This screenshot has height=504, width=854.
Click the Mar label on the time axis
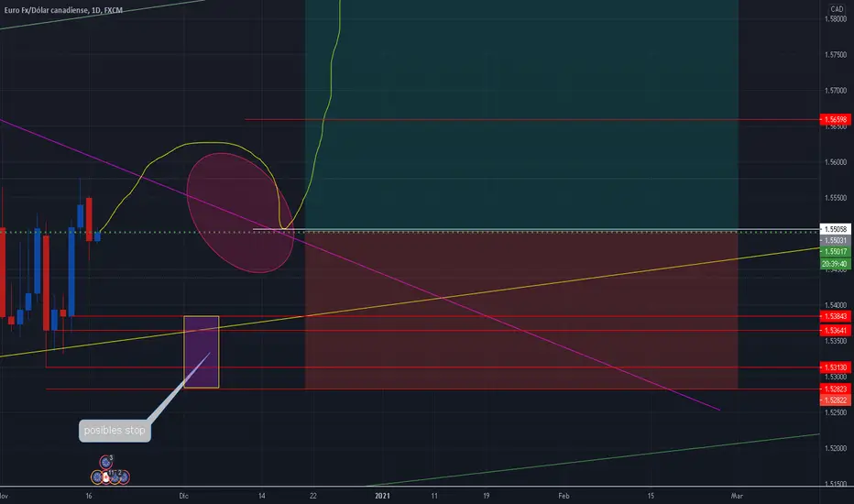pos(737,496)
